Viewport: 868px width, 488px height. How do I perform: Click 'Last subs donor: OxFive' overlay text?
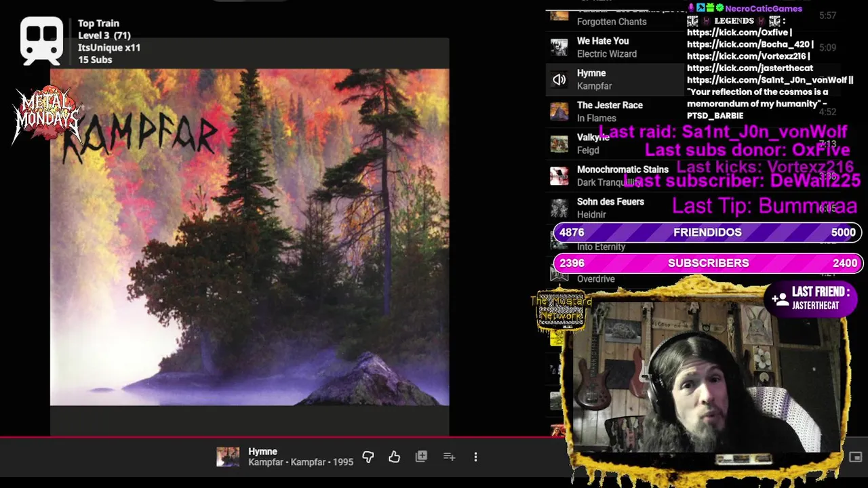click(x=747, y=149)
